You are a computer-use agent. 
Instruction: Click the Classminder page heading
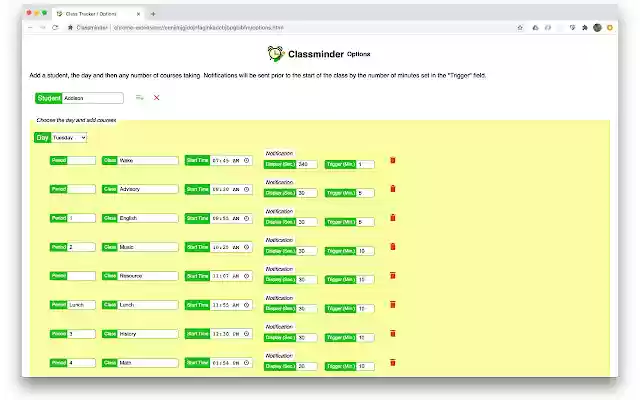click(316, 54)
